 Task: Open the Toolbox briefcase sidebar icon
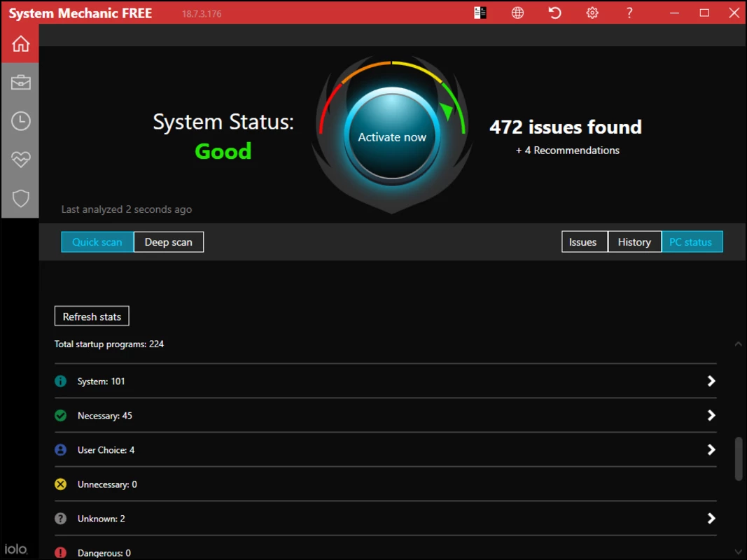20,83
